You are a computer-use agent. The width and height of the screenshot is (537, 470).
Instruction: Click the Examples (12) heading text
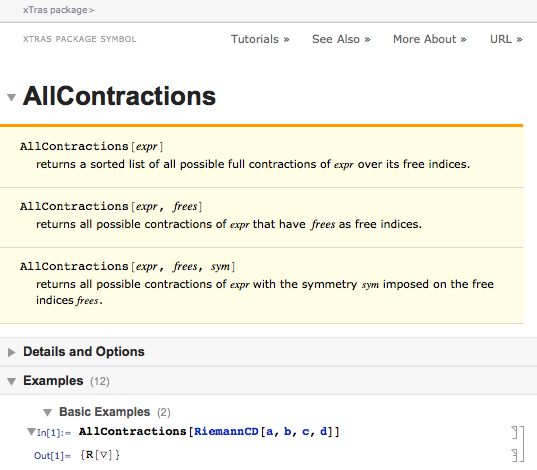(x=66, y=381)
